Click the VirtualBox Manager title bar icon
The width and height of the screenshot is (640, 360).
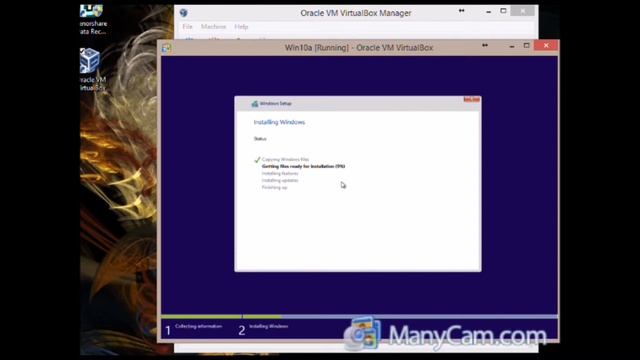[184, 13]
